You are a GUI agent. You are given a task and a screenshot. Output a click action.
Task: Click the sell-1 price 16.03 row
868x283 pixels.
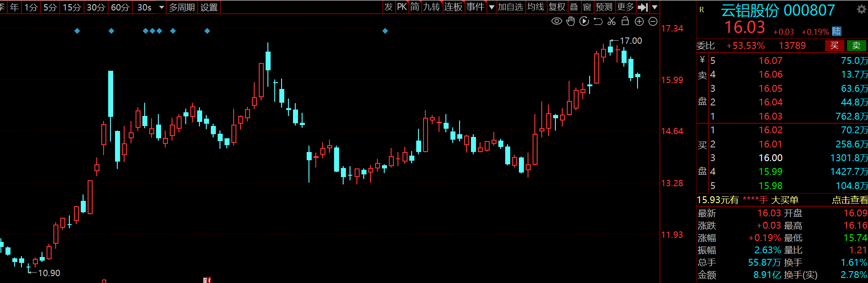[x=782, y=116]
